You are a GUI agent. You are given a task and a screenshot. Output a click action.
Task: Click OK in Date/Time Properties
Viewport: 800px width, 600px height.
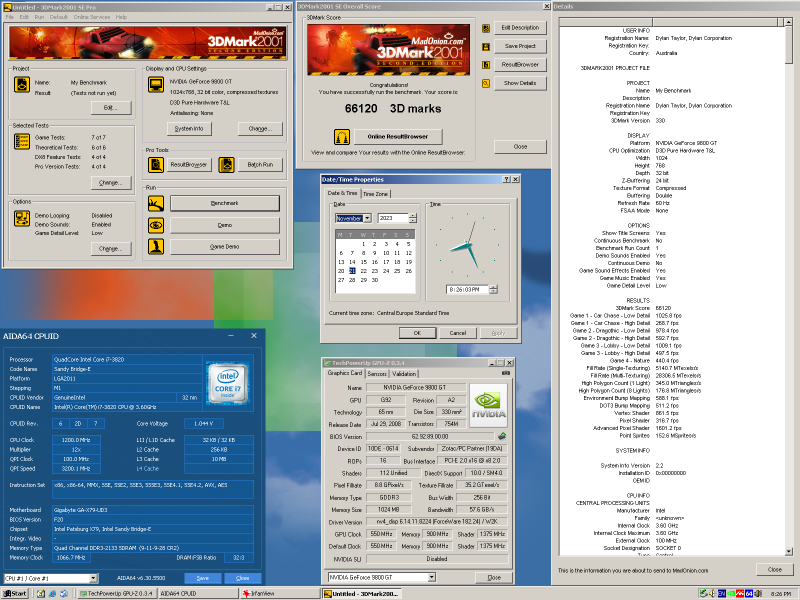(x=417, y=333)
